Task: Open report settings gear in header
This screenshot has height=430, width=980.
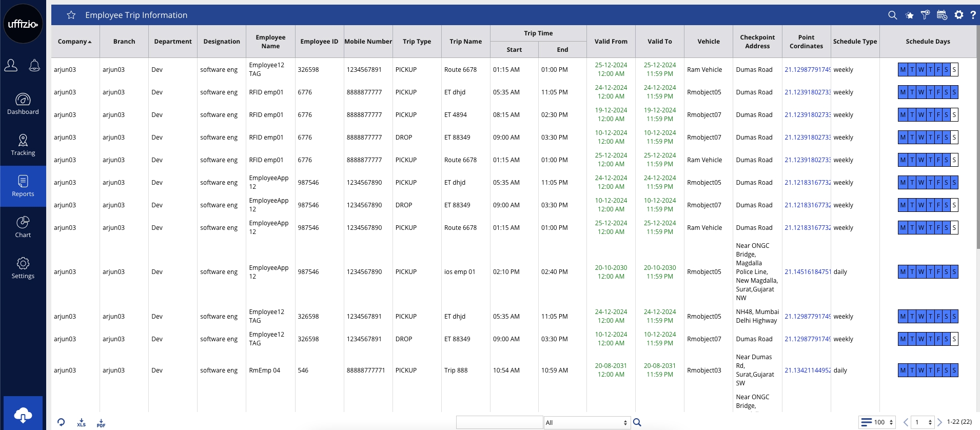Action: pos(958,15)
